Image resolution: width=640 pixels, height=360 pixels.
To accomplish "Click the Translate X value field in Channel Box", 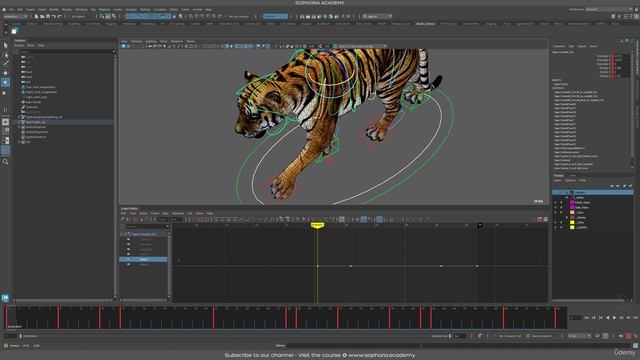I will (x=621, y=56).
